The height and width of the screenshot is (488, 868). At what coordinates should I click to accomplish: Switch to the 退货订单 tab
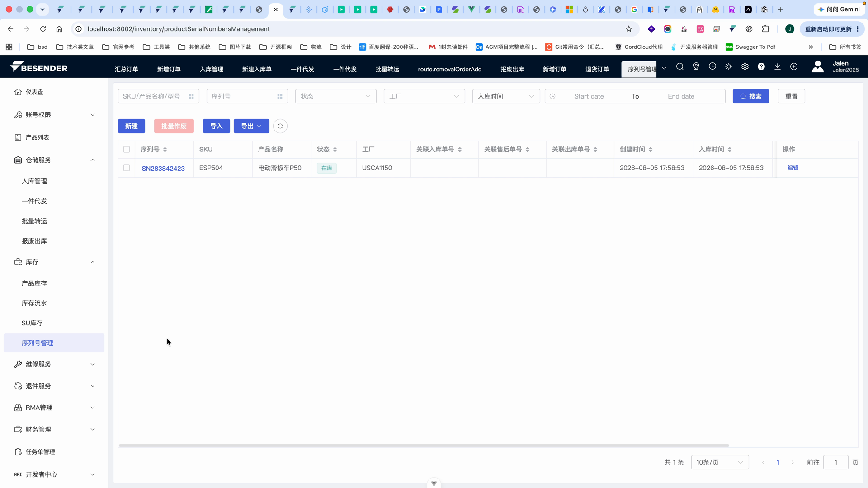(597, 70)
